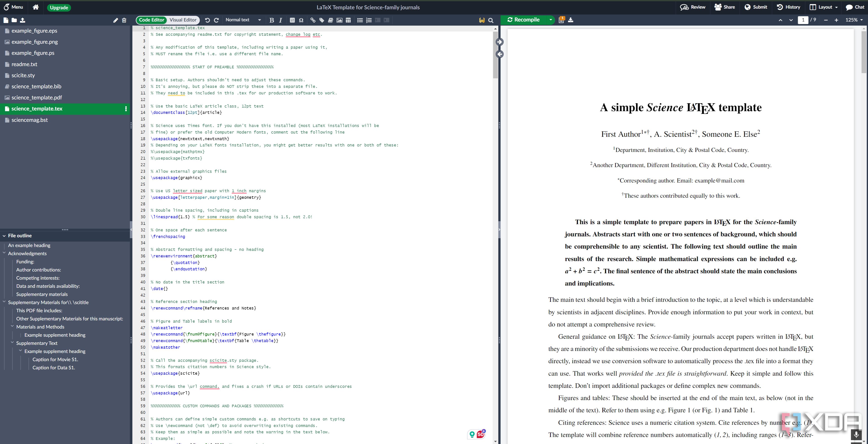This screenshot has height=444, width=868.
Task: Insert a symbol with the Omega icon
Action: (x=301, y=20)
